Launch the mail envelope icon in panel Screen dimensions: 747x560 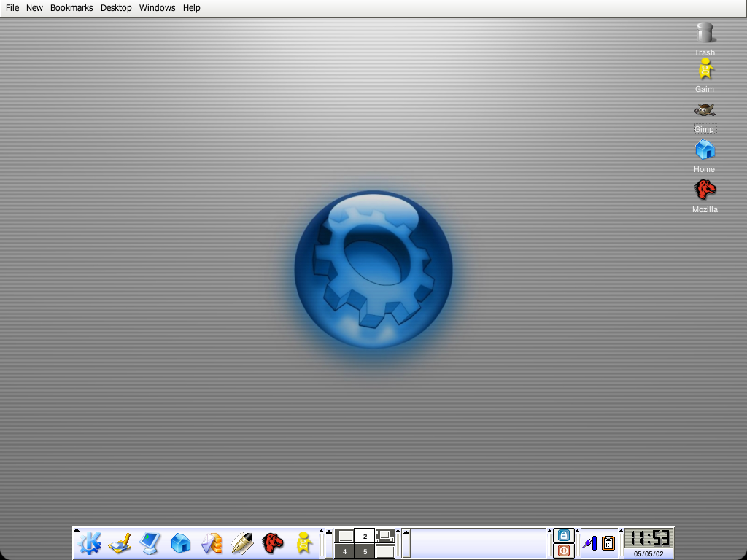pyautogui.click(x=212, y=543)
